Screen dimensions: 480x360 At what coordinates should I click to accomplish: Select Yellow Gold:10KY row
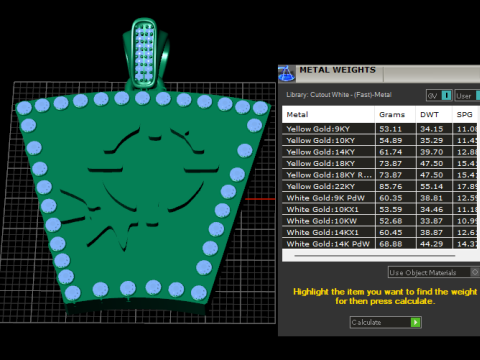pyautogui.click(x=380, y=140)
